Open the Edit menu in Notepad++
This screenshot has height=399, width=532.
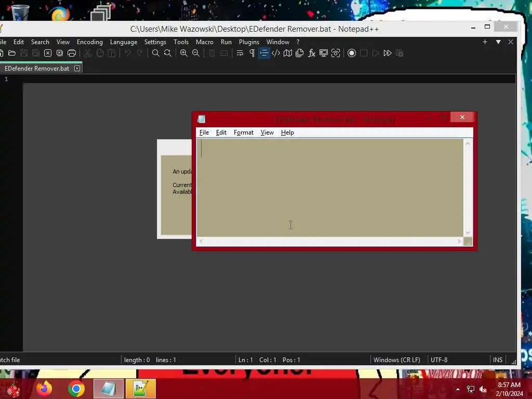pos(19,42)
